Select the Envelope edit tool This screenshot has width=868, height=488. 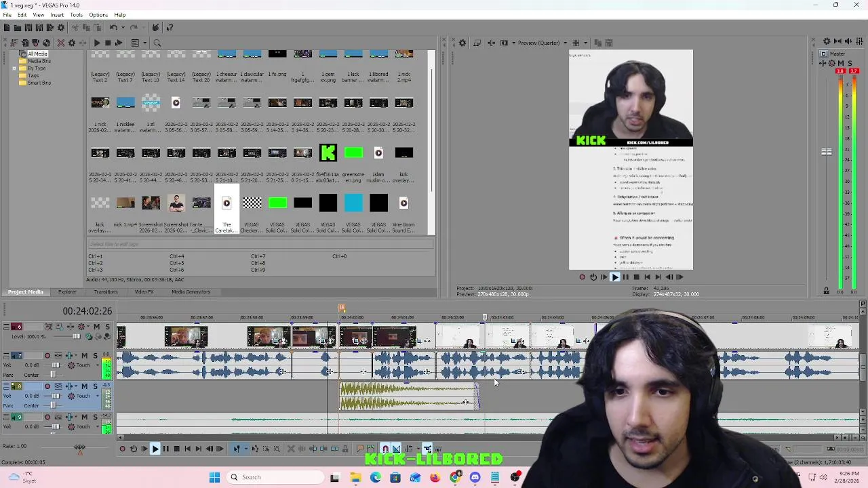(255, 448)
